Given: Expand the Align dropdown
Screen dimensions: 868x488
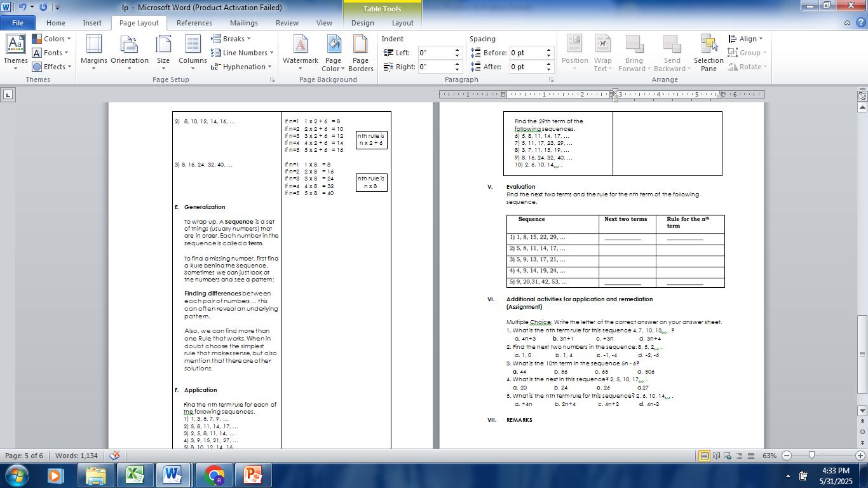Looking at the screenshot, I should pos(745,39).
